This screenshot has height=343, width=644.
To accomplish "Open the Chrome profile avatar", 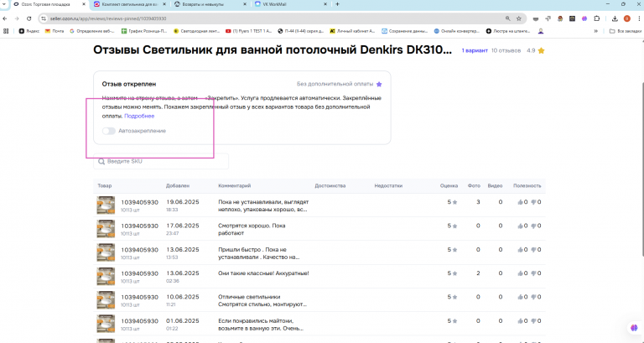I will pos(626,18).
